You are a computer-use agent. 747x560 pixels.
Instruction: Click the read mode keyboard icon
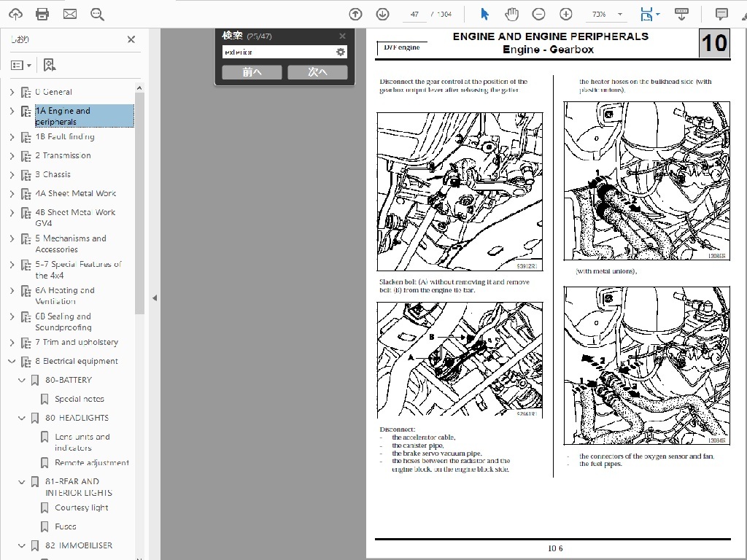point(682,15)
